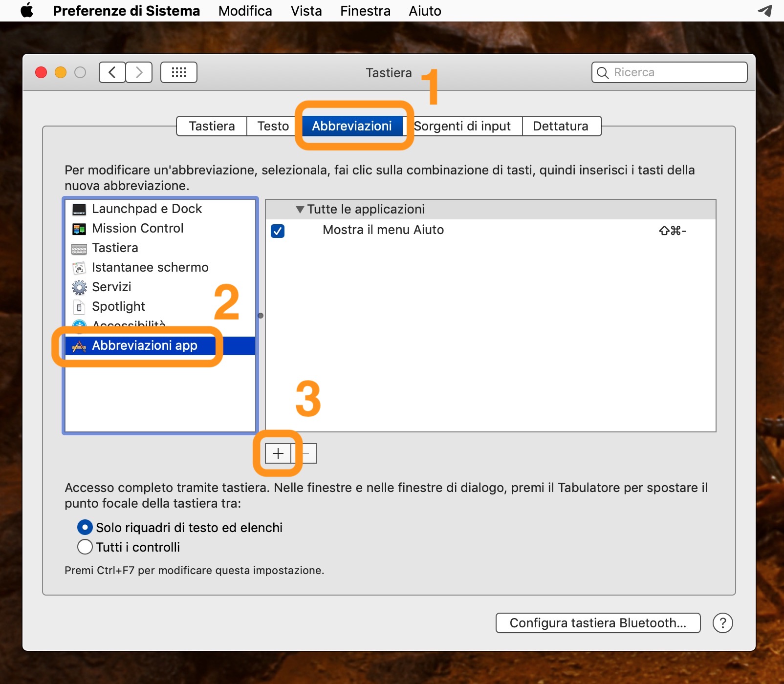The width and height of the screenshot is (784, 684).
Task: Switch to Sorgenti di input tab
Action: (x=462, y=126)
